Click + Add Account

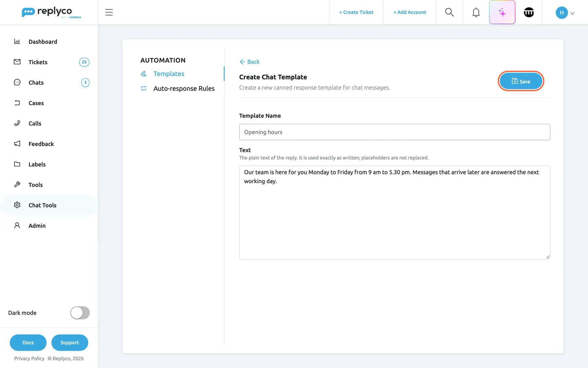point(410,12)
